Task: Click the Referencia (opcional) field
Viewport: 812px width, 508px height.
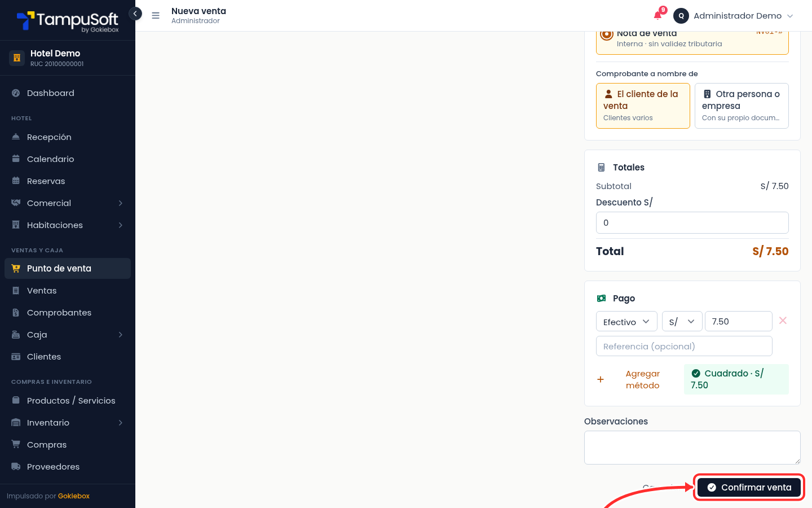Action: [684, 346]
